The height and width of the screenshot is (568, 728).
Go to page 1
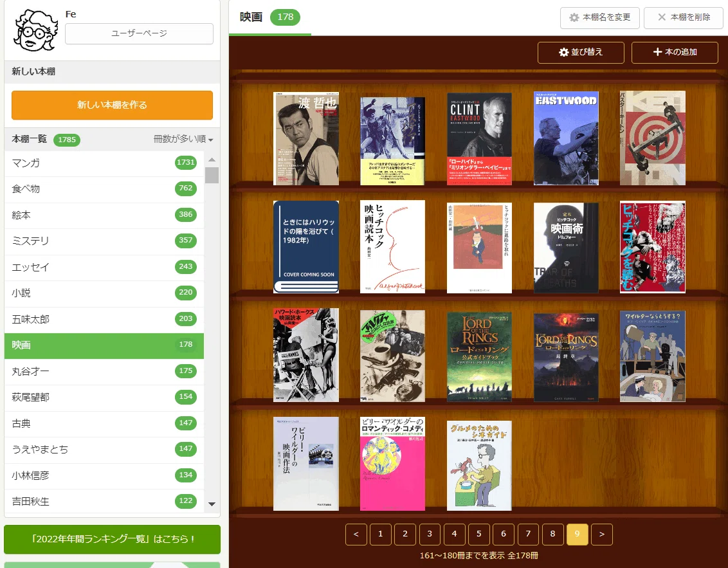[x=381, y=534]
